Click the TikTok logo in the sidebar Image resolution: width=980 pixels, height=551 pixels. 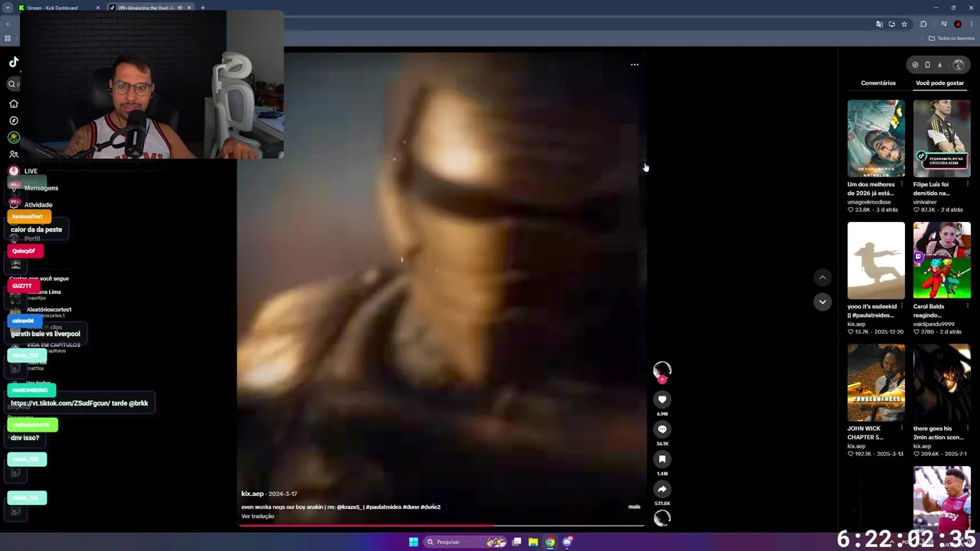pyautogui.click(x=14, y=62)
